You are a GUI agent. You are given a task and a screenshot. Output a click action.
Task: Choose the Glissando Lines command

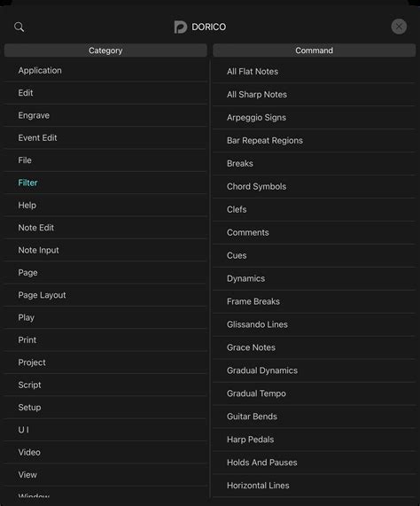(315, 324)
